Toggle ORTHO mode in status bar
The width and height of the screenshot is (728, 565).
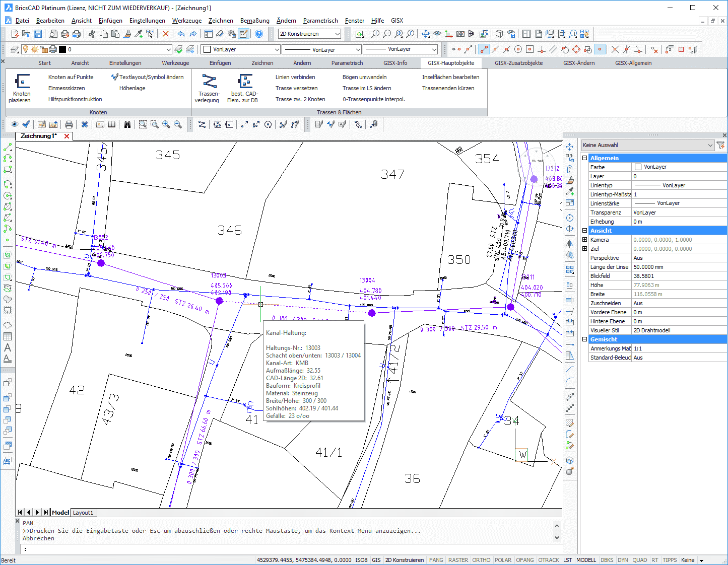pyautogui.click(x=481, y=560)
